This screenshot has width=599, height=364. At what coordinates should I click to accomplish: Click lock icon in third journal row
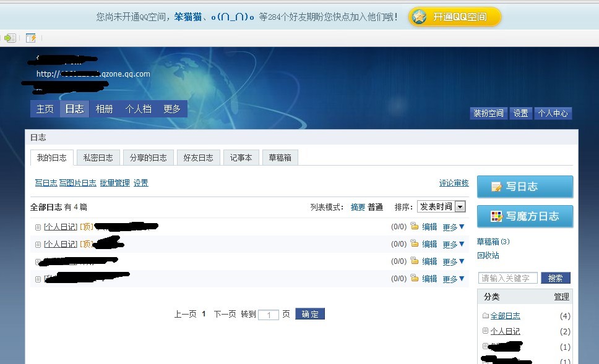[x=415, y=261]
